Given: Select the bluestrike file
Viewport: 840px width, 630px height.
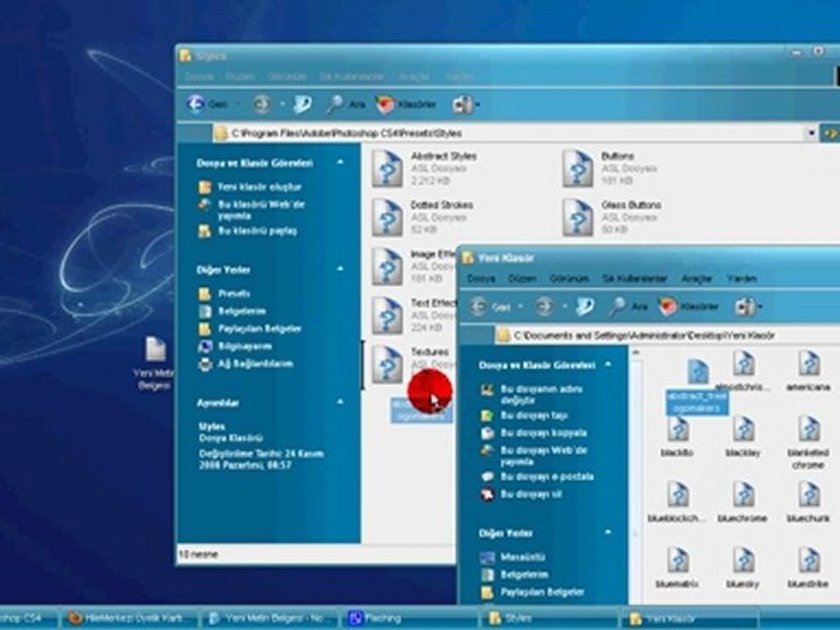Looking at the screenshot, I should [808, 567].
